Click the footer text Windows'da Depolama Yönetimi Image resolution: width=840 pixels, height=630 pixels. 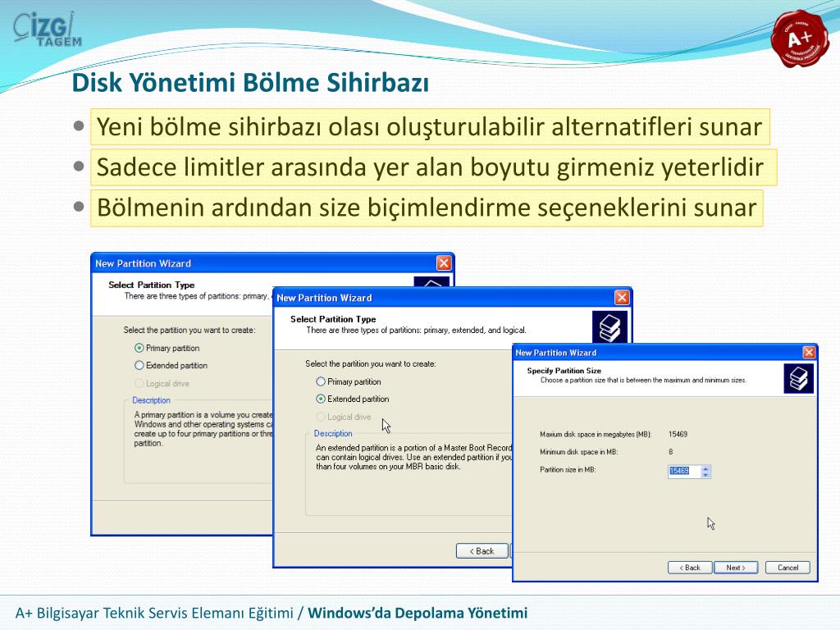pyautogui.click(x=418, y=613)
